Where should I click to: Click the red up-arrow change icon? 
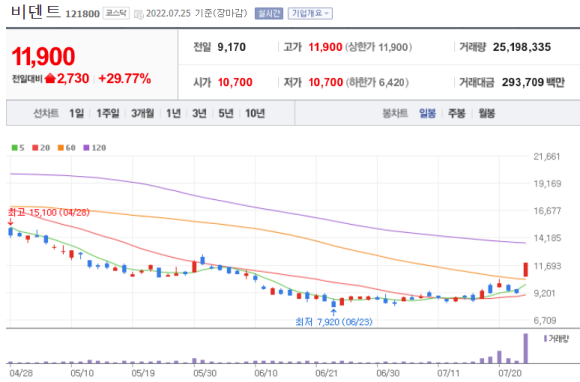[x=50, y=78]
